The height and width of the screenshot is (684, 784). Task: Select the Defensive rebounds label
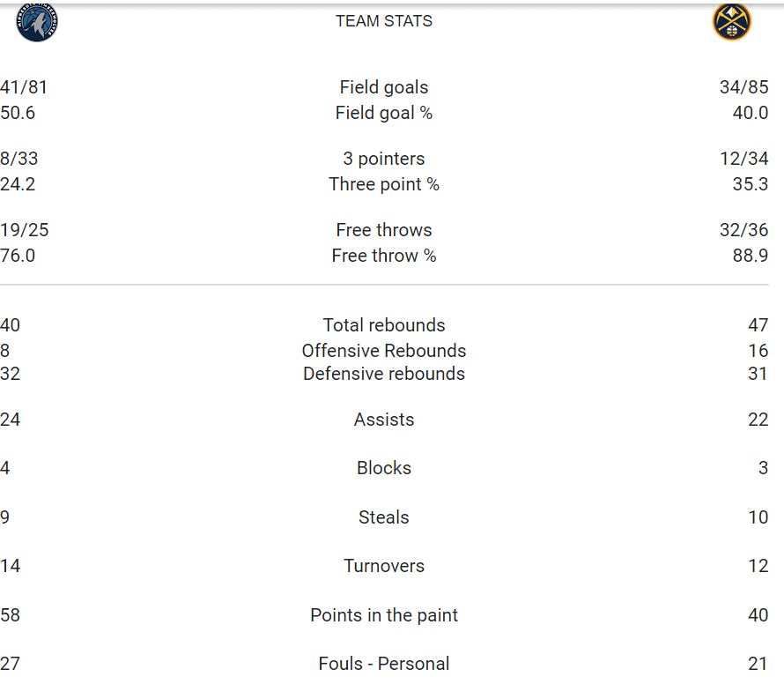(384, 374)
